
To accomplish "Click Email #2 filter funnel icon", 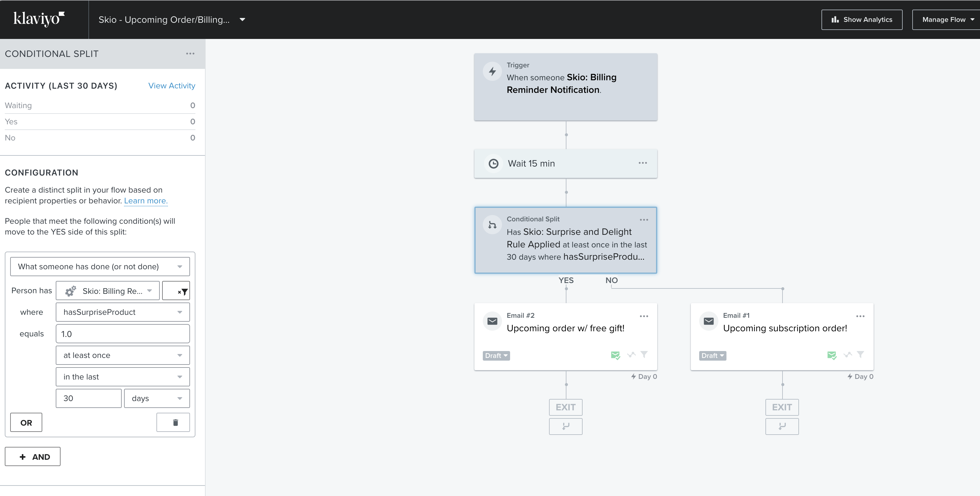I will click(644, 355).
